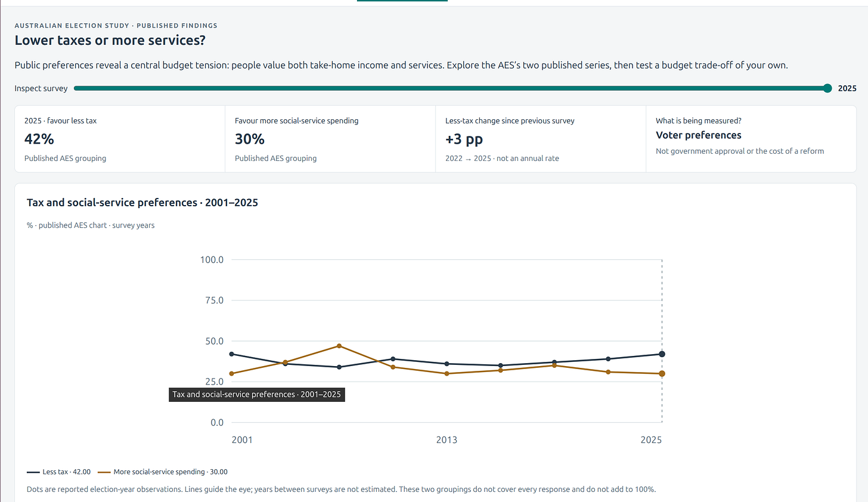This screenshot has height=502, width=868.
Task: Select the dark Less tax point at 2013
Action: click(x=447, y=364)
